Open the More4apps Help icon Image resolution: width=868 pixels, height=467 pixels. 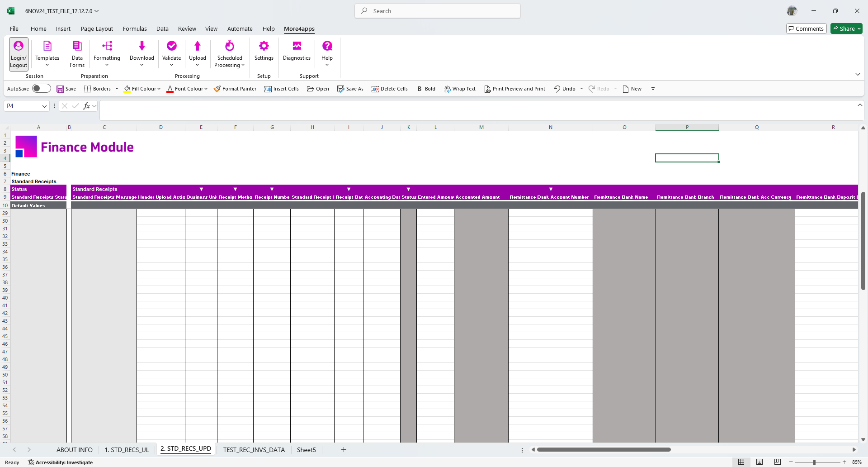327,46
